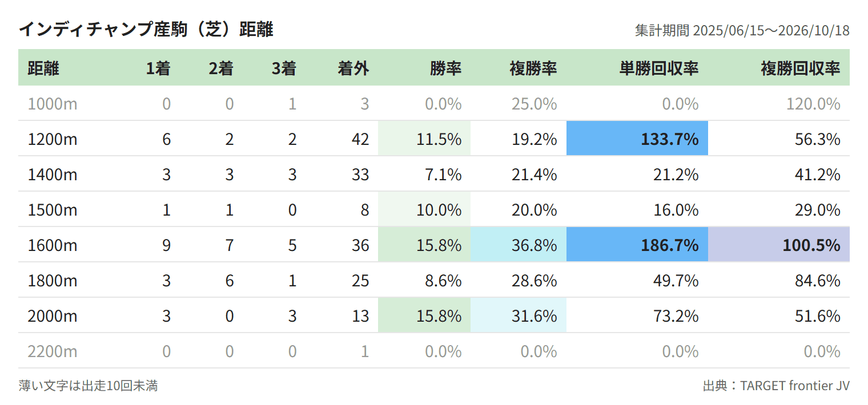Click the 単勝回収率 column header
The image size is (868, 405).
[659, 69]
